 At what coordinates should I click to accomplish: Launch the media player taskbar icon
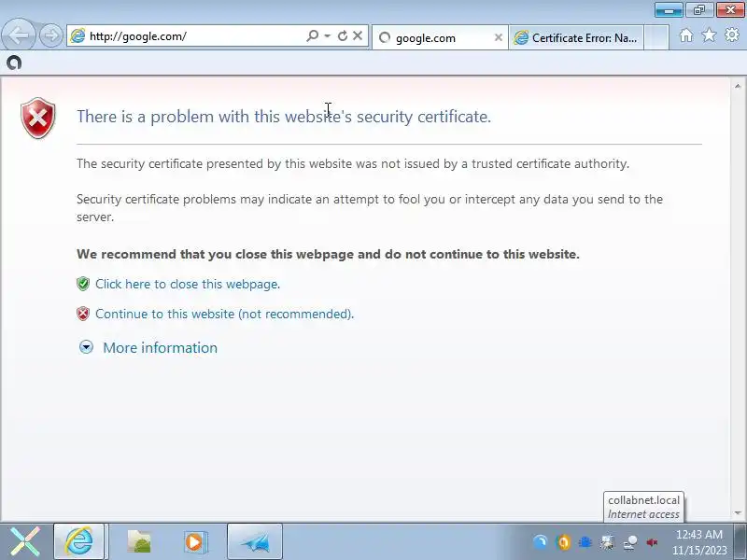click(194, 542)
